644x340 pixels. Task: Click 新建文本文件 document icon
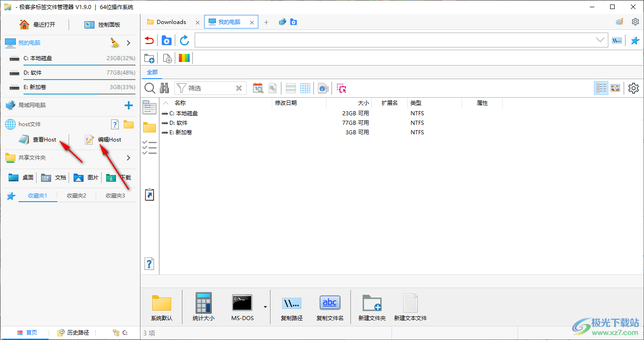410,307
